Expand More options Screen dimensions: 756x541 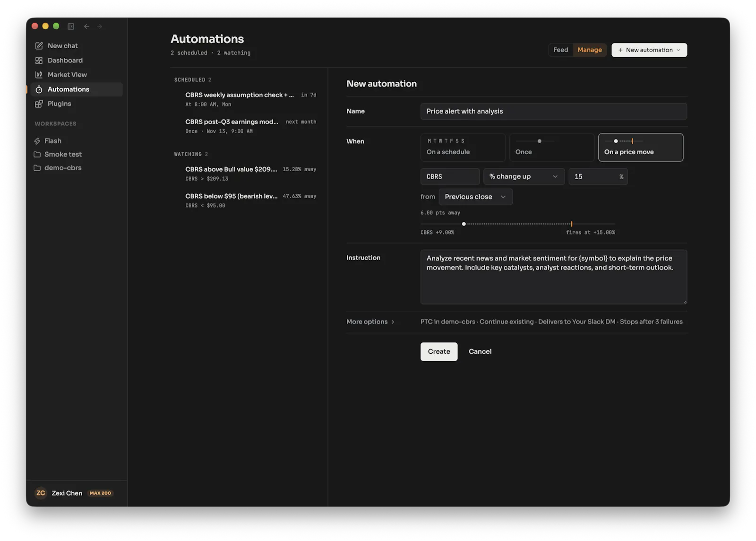[x=370, y=322]
